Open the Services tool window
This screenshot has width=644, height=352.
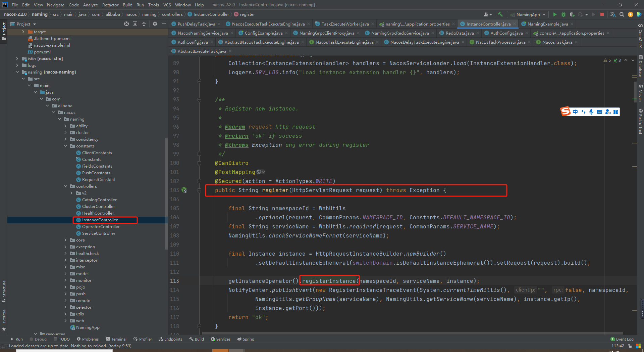click(220, 339)
